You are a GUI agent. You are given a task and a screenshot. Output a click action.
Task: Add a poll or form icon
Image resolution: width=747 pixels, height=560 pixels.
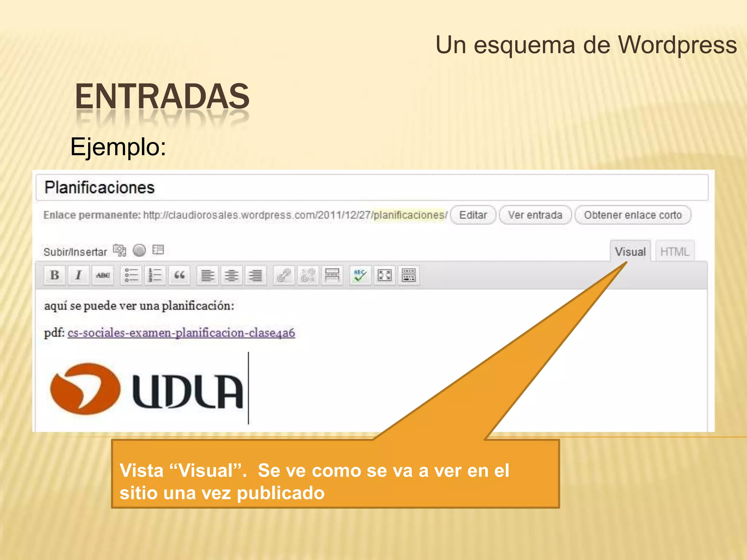158,250
